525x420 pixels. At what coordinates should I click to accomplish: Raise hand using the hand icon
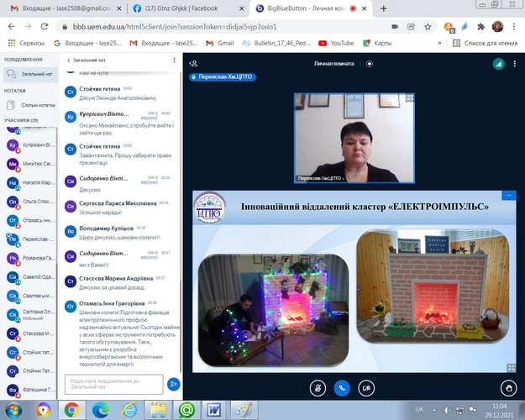pyautogui.click(x=507, y=388)
